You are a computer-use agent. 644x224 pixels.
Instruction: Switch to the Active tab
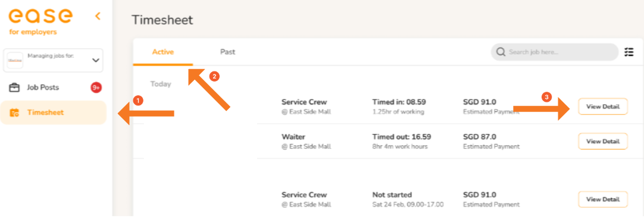pyautogui.click(x=163, y=52)
